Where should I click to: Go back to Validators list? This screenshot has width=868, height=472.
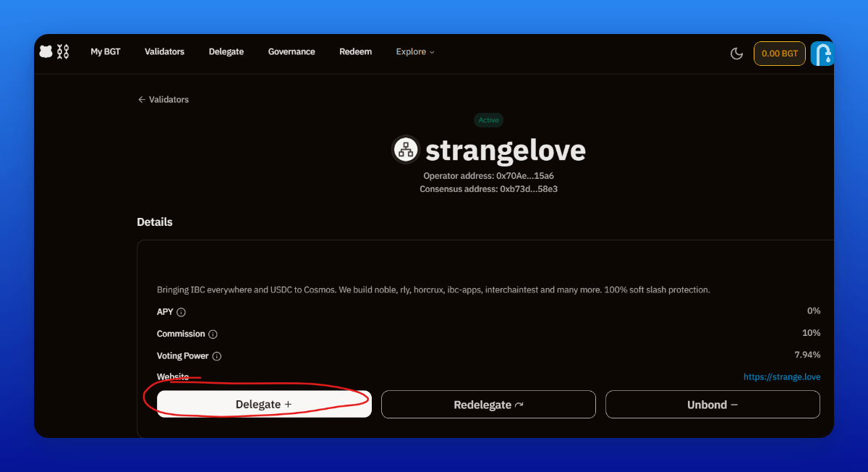click(x=163, y=100)
